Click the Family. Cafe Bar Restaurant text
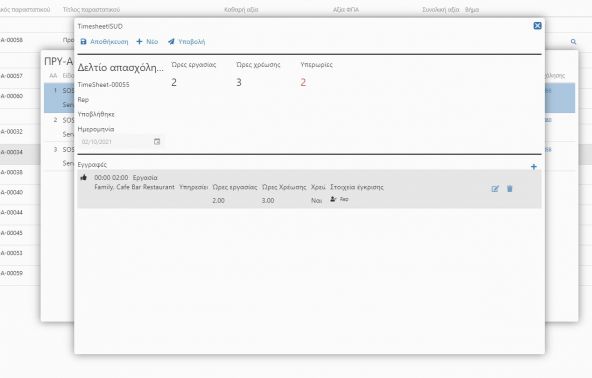 click(x=134, y=187)
